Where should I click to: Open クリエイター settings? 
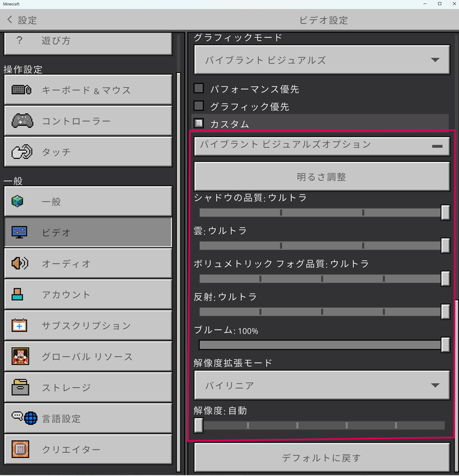(88, 449)
